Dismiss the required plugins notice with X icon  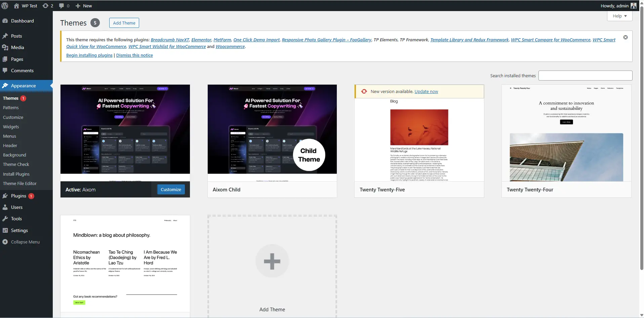click(x=625, y=37)
